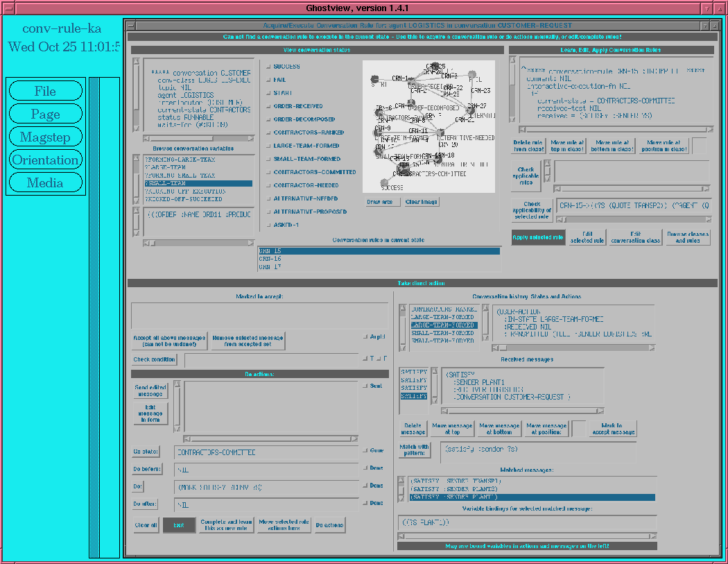
Task: Click the Edit selected rule button
Action: pos(587,237)
